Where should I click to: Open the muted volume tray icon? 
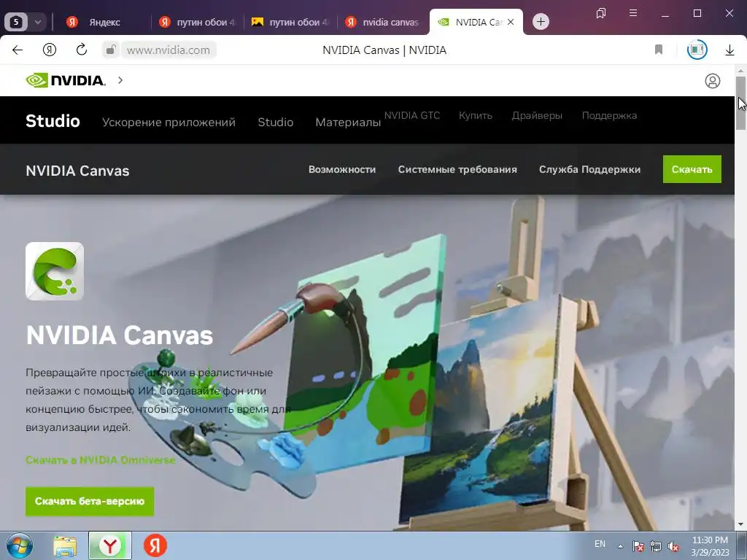tap(673, 547)
